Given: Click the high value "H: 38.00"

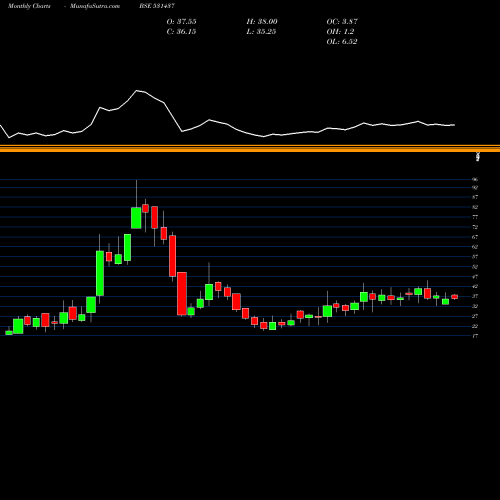Looking at the screenshot, I should (x=262, y=22).
